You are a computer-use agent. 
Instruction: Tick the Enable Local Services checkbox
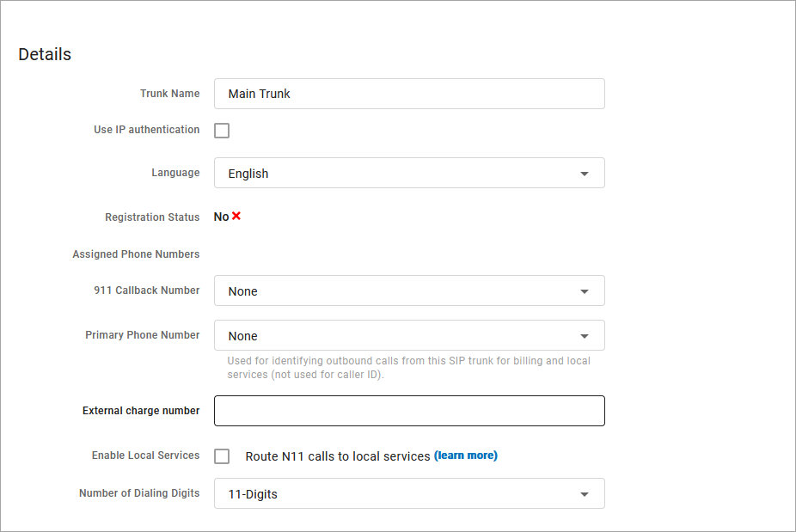(222, 456)
